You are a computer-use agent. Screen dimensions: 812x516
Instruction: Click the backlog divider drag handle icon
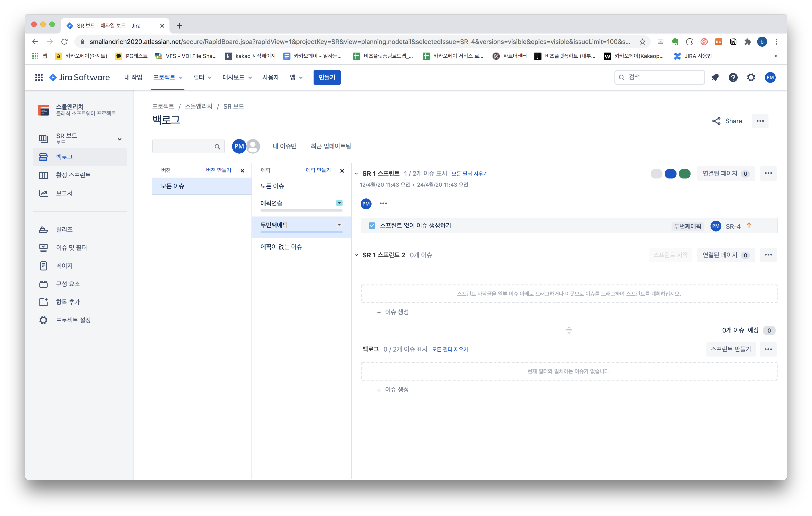tap(569, 330)
